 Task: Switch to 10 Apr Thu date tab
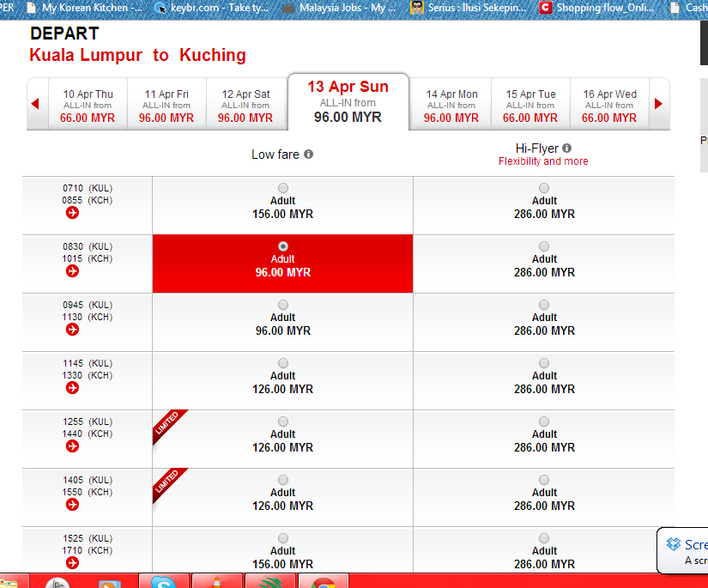point(88,106)
